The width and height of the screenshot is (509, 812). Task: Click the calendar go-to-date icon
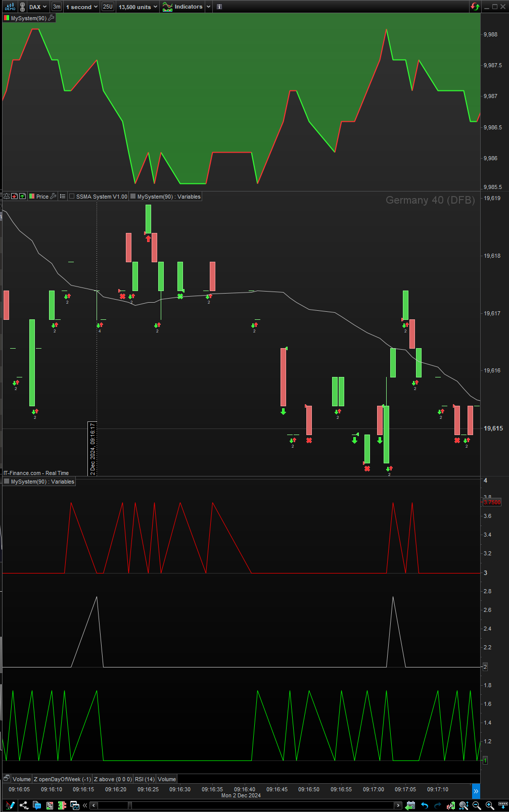click(410, 805)
